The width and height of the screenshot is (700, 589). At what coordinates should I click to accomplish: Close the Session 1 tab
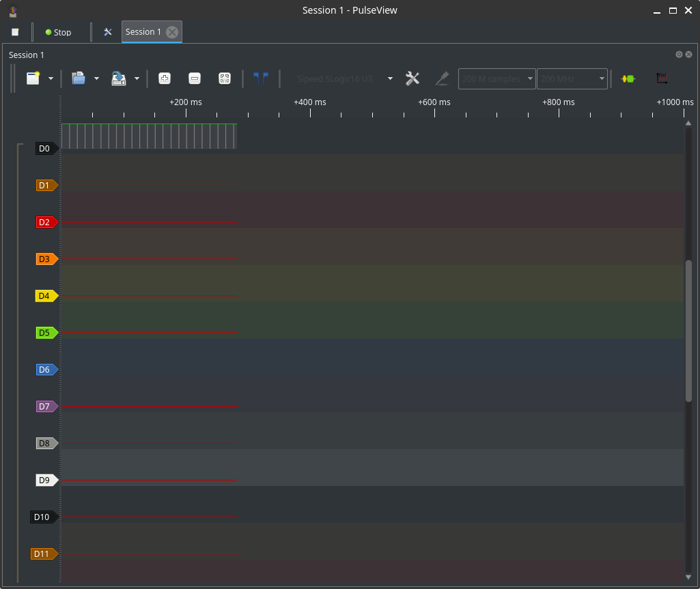click(x=172, y=32)
